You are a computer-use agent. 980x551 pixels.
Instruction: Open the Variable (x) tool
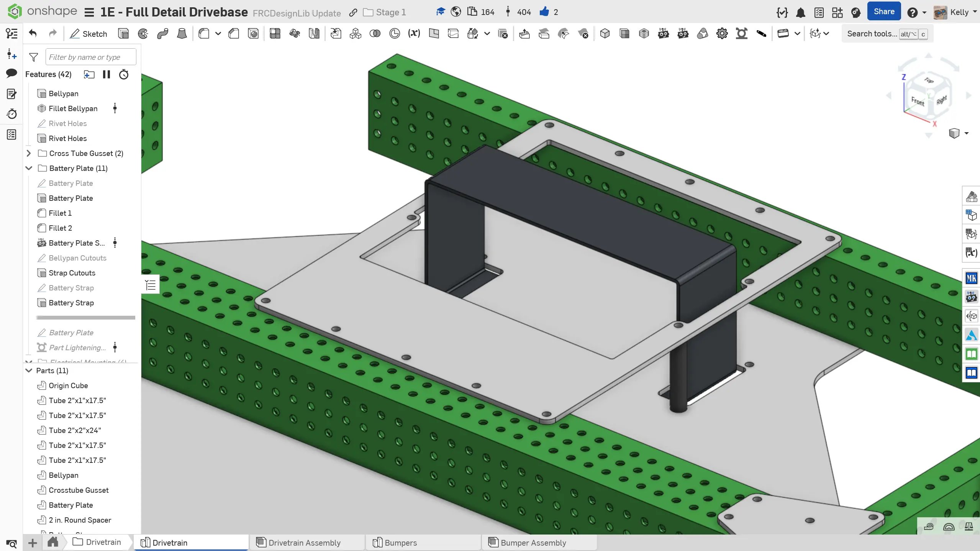[x=414, y=34]
